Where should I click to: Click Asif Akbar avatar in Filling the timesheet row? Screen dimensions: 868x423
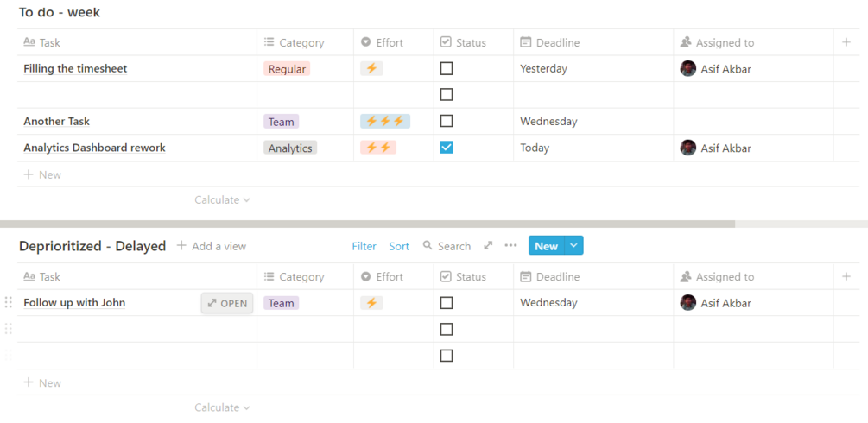point(688,69)
